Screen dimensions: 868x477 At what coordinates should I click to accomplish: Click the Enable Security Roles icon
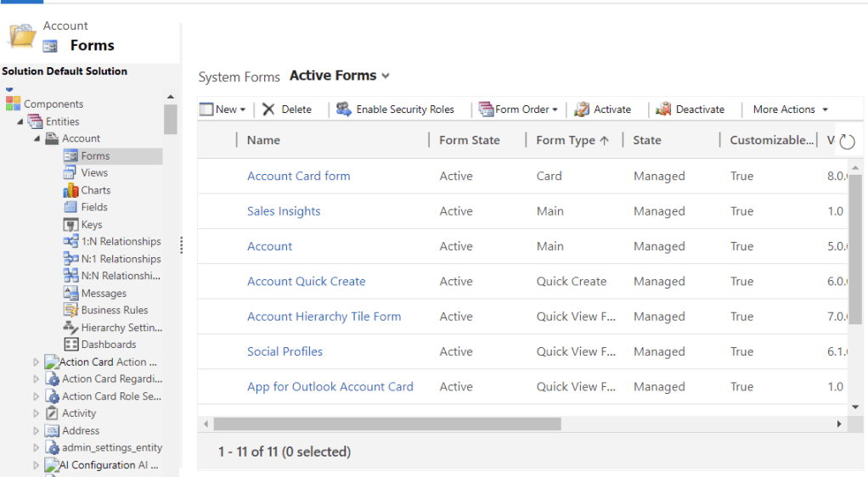[x=344, y=109]
